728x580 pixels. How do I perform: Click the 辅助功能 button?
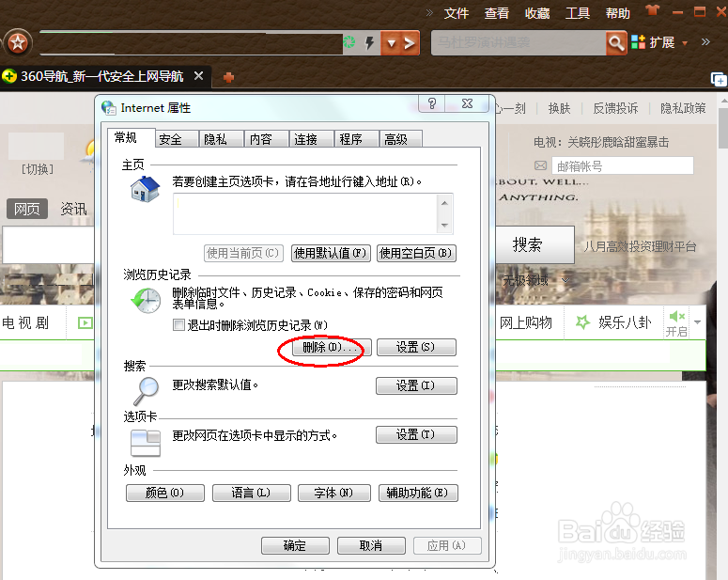[x=418, y=494]
